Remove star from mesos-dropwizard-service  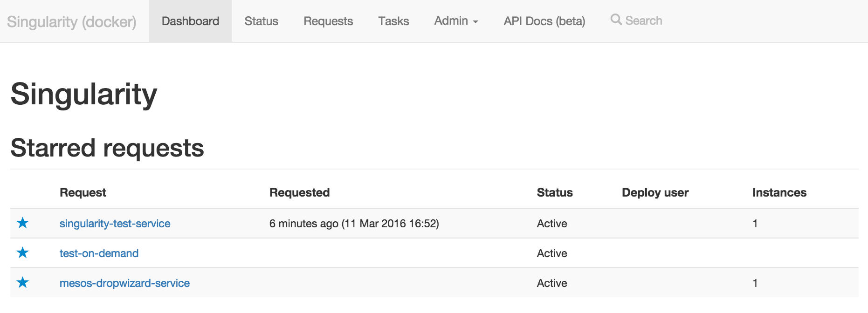pyautogui.click(x=22, y=283)
